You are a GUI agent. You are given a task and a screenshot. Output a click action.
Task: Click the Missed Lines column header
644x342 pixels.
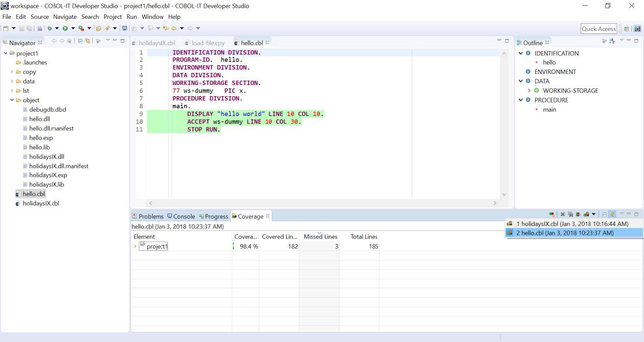[320, 237]
